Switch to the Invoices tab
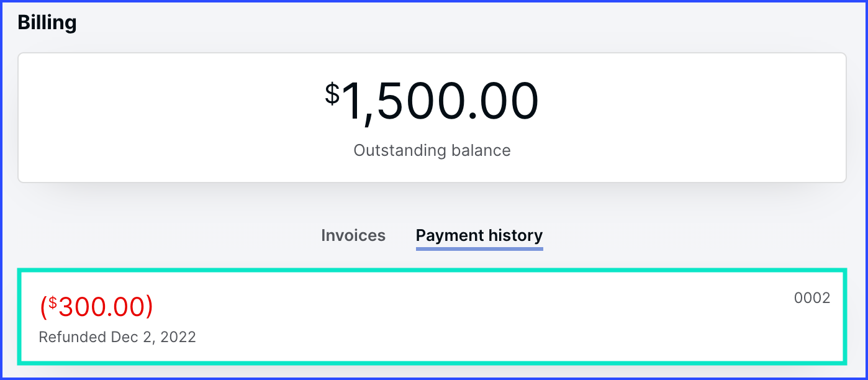 [x=353, y=236]
